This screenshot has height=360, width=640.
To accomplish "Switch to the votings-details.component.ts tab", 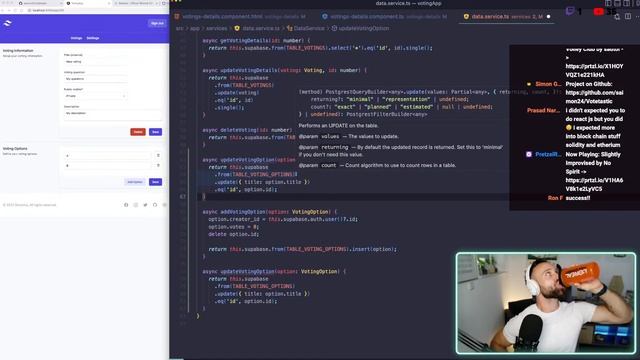I will 384,17.
